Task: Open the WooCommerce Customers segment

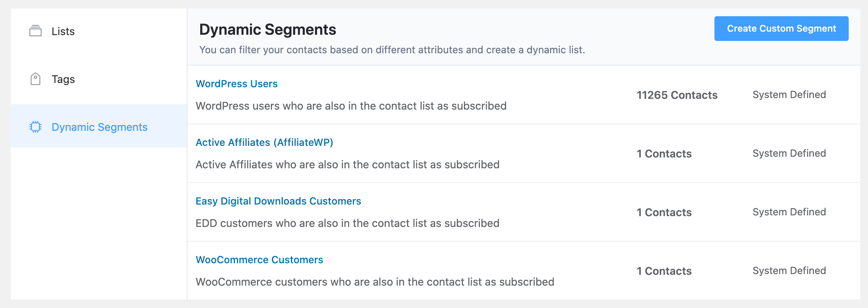Action: point(259,260)
